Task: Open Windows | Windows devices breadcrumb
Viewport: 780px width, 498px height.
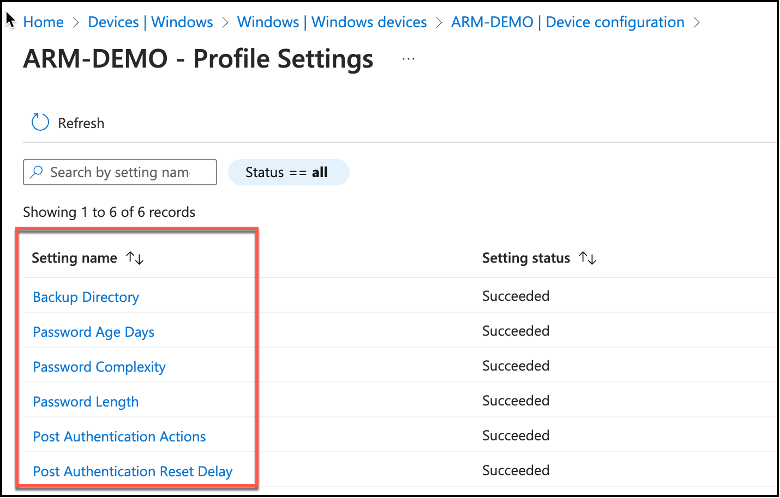Action: [332, 22]
